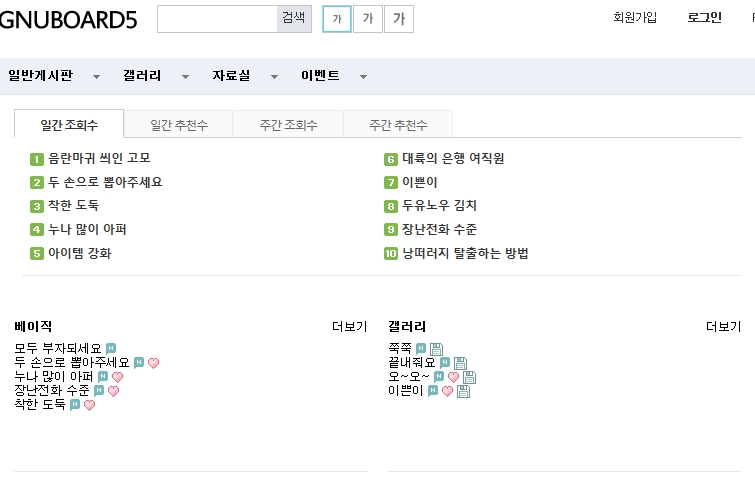This screenshot has width=755, height=485.
Task: Click the heart icon next to 오~오~ post
Action: (x=454, y=377)
